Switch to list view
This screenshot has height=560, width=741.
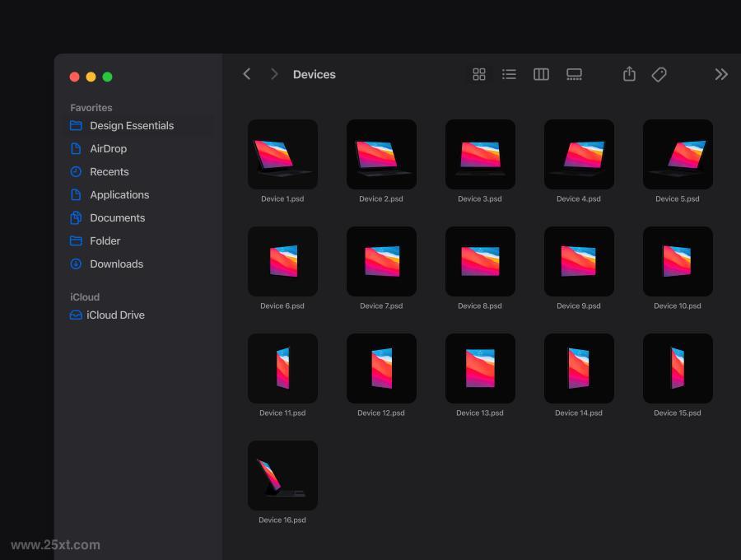[509, 74]
